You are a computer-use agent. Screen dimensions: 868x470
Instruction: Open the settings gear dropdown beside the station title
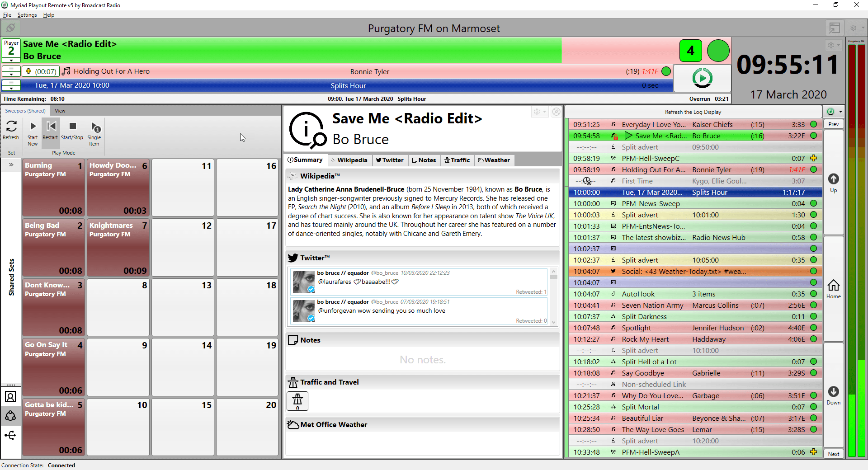tap(856, 28)
